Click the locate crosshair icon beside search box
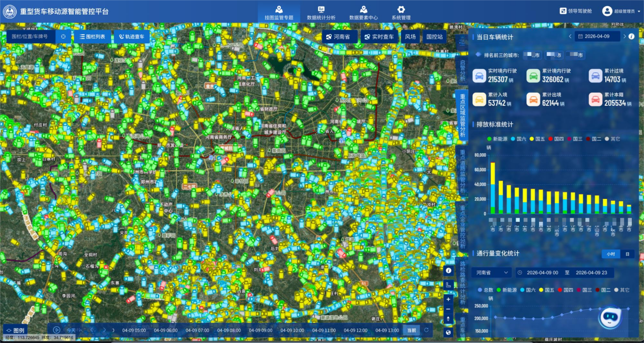This screenshot has height=343, width=644. tap(63, 37)
